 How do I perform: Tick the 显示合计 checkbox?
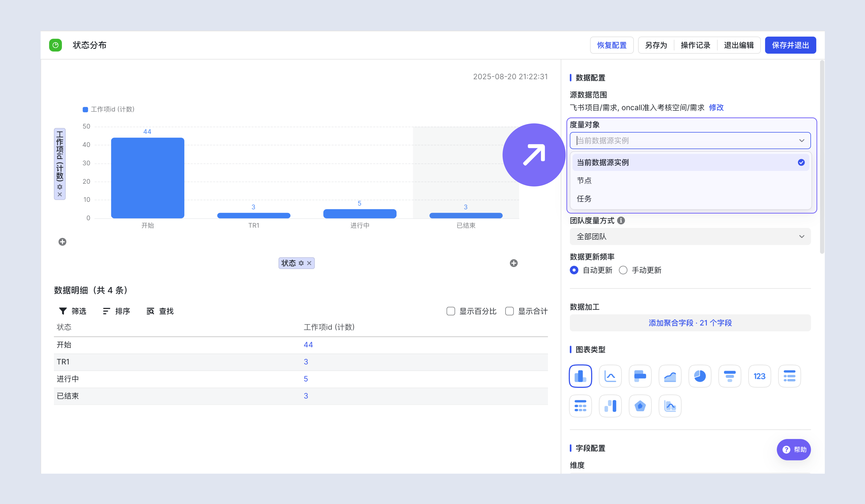coord(509,311)
